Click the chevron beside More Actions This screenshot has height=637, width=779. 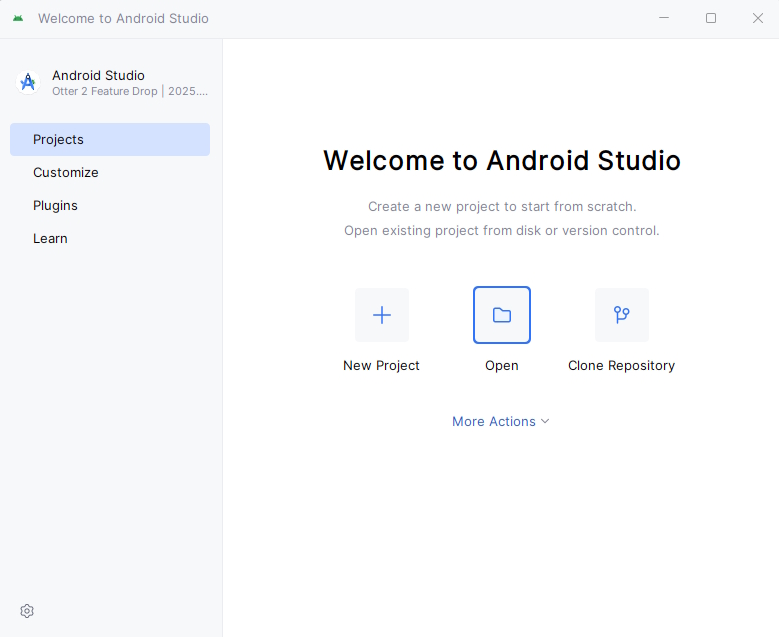click(x=545, y=422)
